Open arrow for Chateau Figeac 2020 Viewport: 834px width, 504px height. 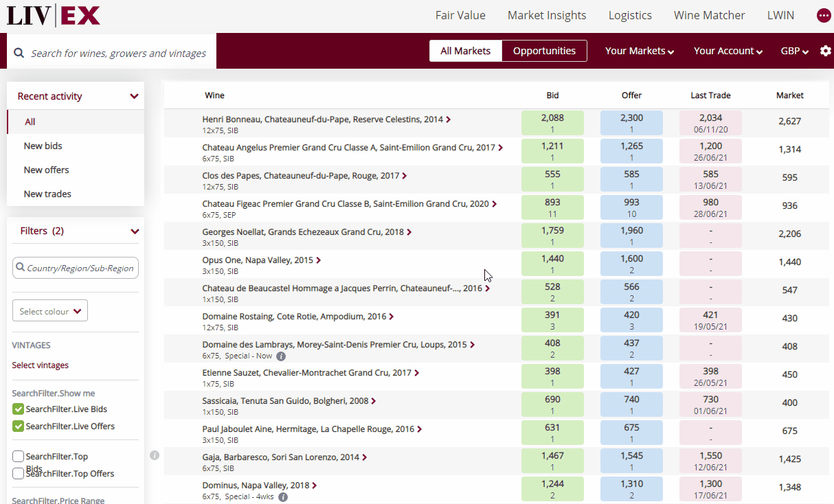click(x=494, y=204)
